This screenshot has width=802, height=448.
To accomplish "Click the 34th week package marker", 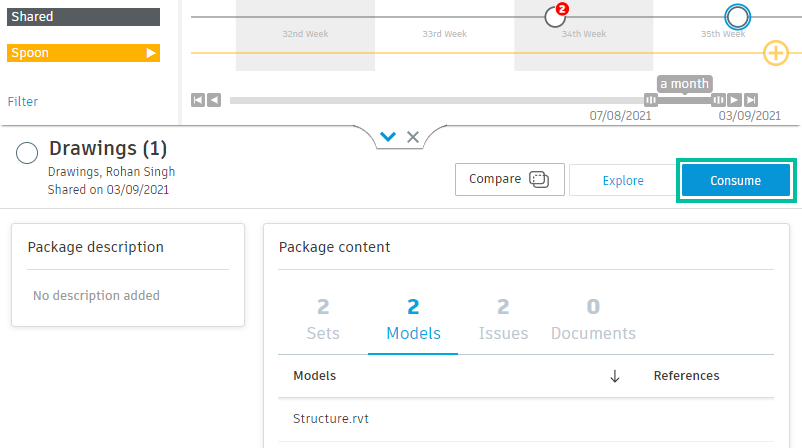I will click(555, 17).
